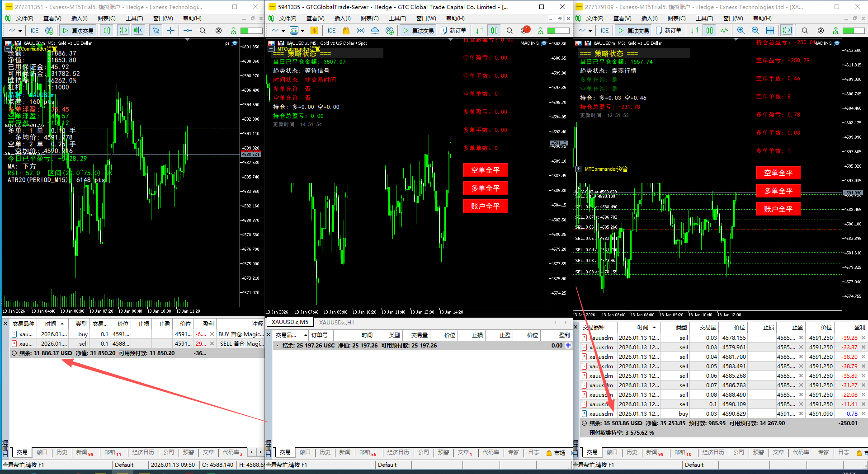Click the green connection level bar in GTC window
This screenshot has height=474, width=868.
pyautogui.click(x=558, y=31)
